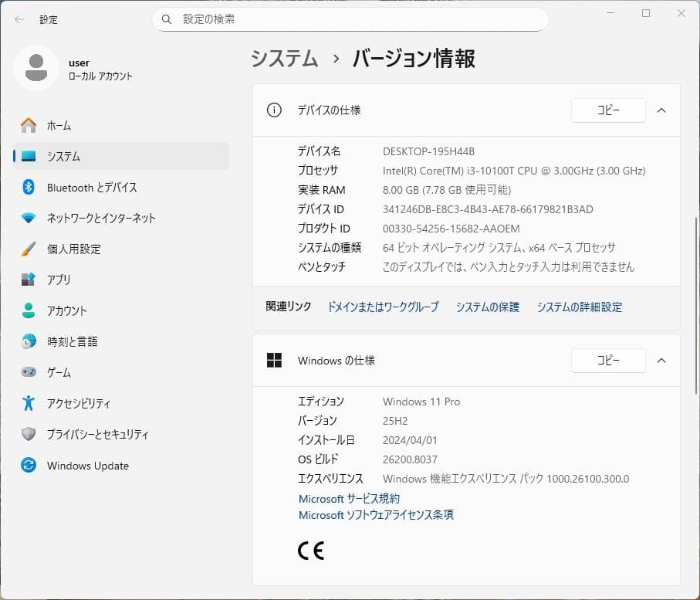The height and width of the screenshot is (600, 700).
Task: Click the 時刻と言語 globe clock icon
Action: pyautogui.click(x=29, y=341)
